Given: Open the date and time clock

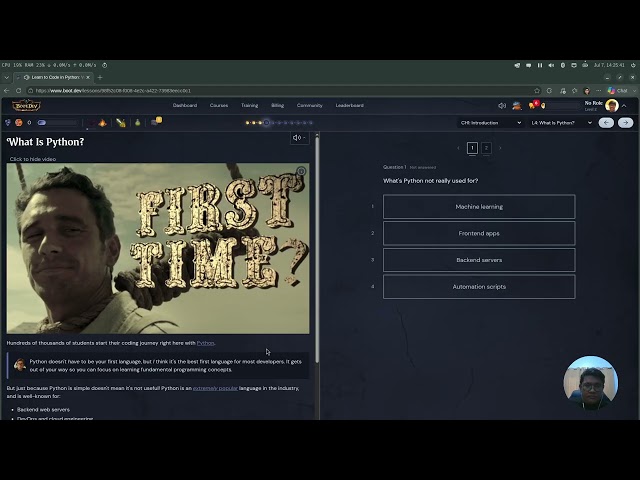Looking at the screenshot, I should (609, 65).
